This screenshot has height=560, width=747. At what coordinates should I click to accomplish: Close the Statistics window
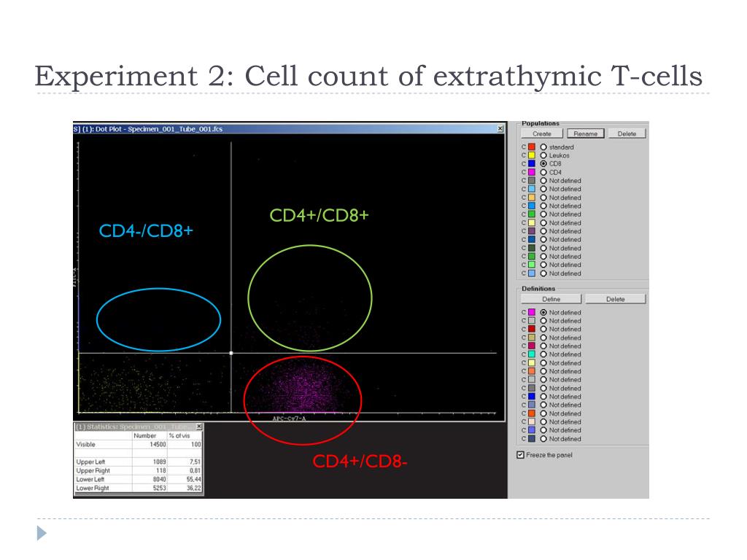pos(199,427)
